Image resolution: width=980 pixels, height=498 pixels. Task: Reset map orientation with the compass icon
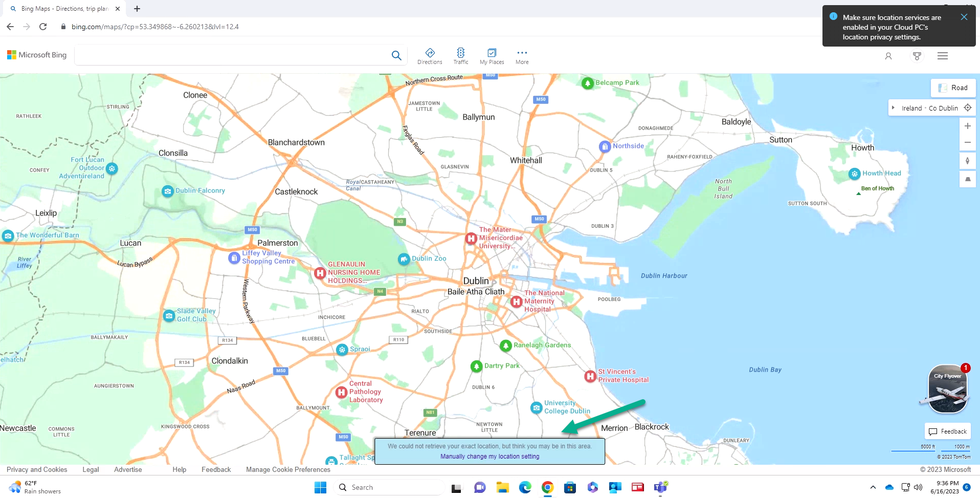coord(968,161)
